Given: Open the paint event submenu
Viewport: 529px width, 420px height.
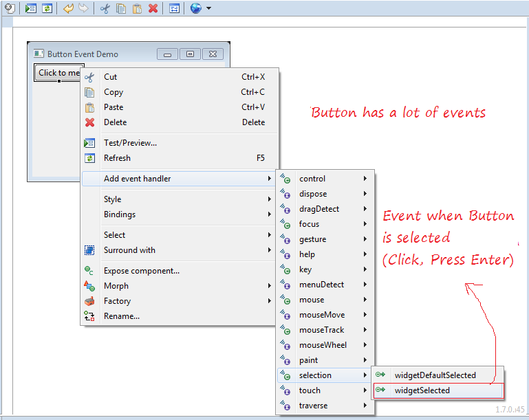Looking at the screenshot, I should point(325,360).
